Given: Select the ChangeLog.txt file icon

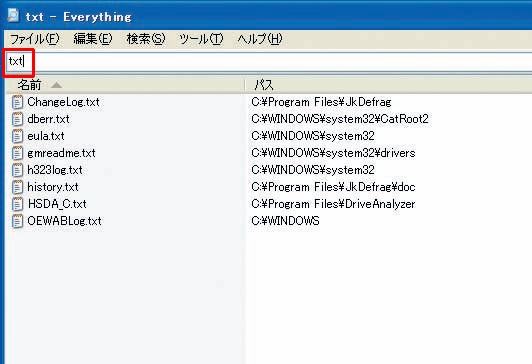Looking at the screenshot, I should [x=17, y=102].
